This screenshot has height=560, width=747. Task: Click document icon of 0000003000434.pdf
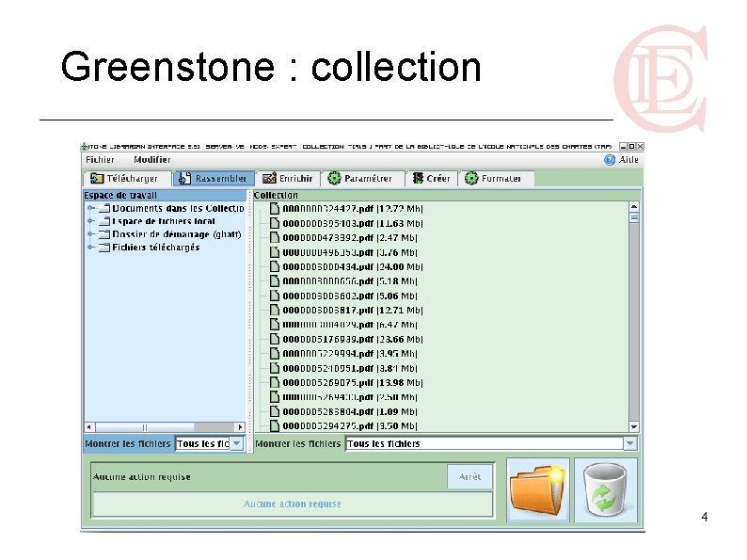click(275, 266)
